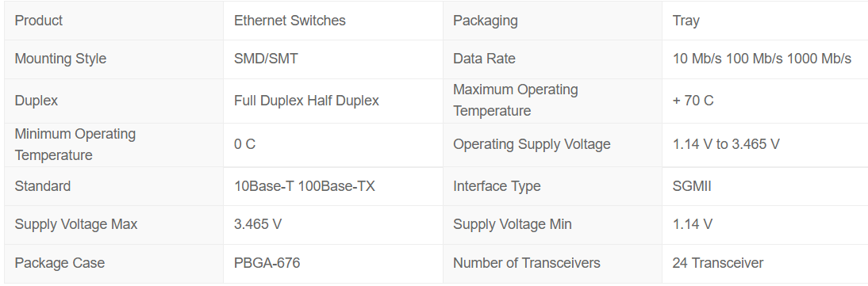
Task: Click the Supply Voltage Max label
Action: point(76,224)
